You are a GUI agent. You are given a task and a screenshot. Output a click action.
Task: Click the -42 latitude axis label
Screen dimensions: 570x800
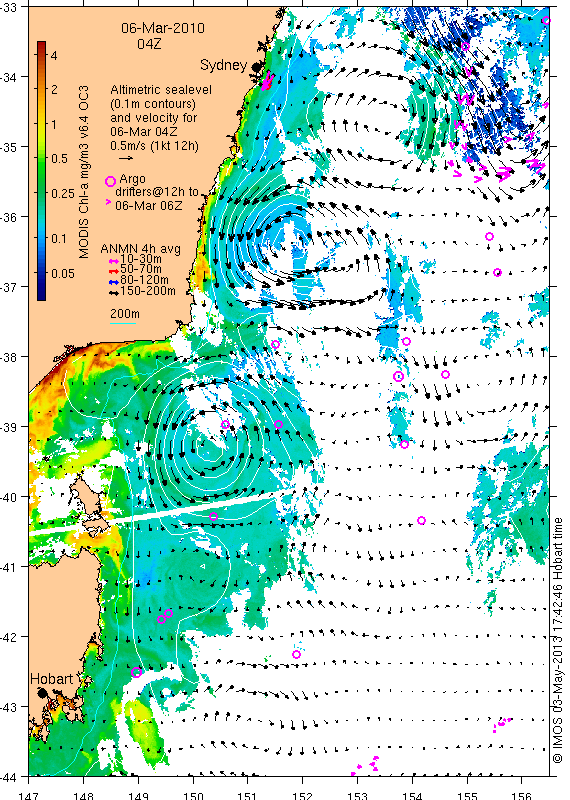8,637
